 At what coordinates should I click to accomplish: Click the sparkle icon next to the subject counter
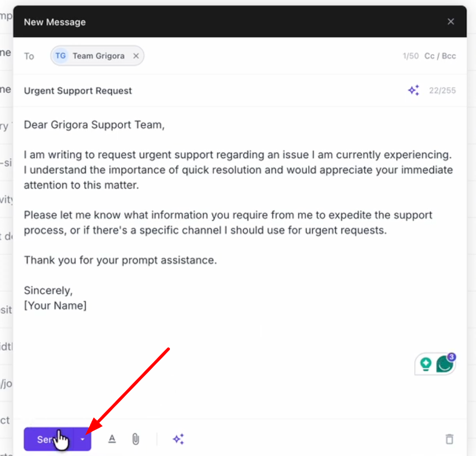coord(413,90)
